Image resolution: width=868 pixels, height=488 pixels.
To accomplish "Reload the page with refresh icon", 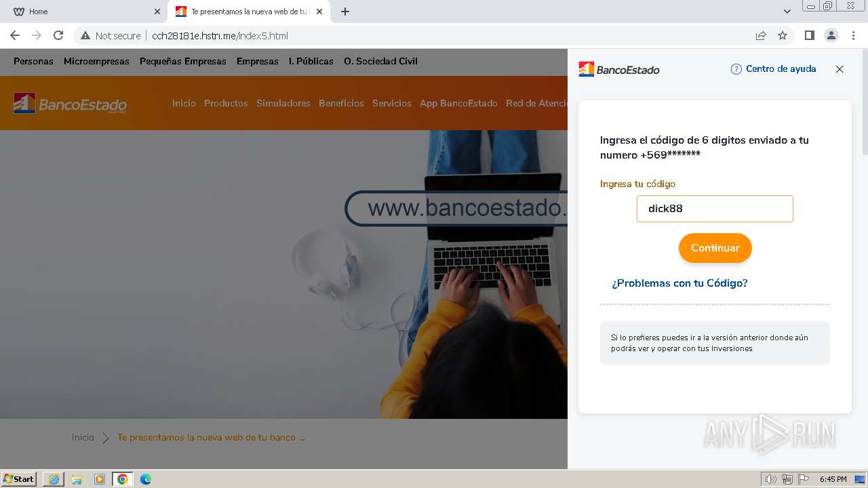I will point(58,35).
